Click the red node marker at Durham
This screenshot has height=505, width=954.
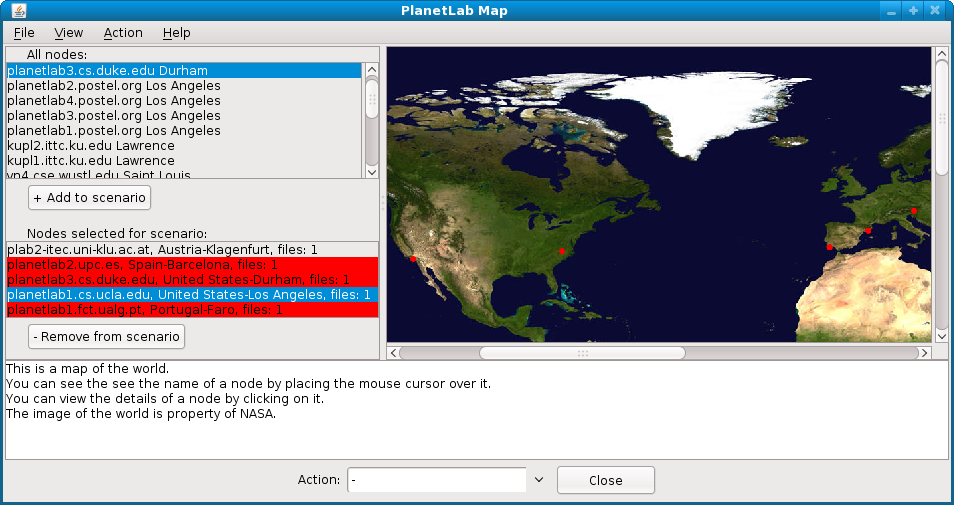click(x=562, y=251)
